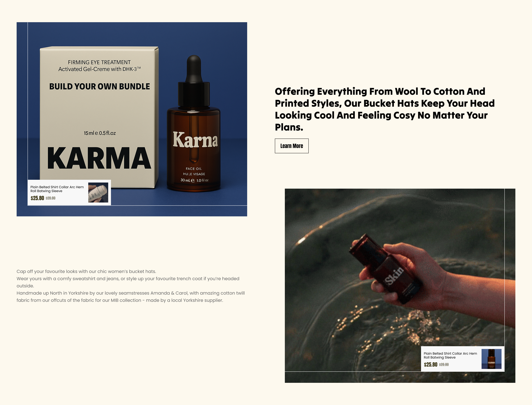This screenshot has height=405, width=532.
Task: Click the bucket hats headline text
Action: click(385, 109)
